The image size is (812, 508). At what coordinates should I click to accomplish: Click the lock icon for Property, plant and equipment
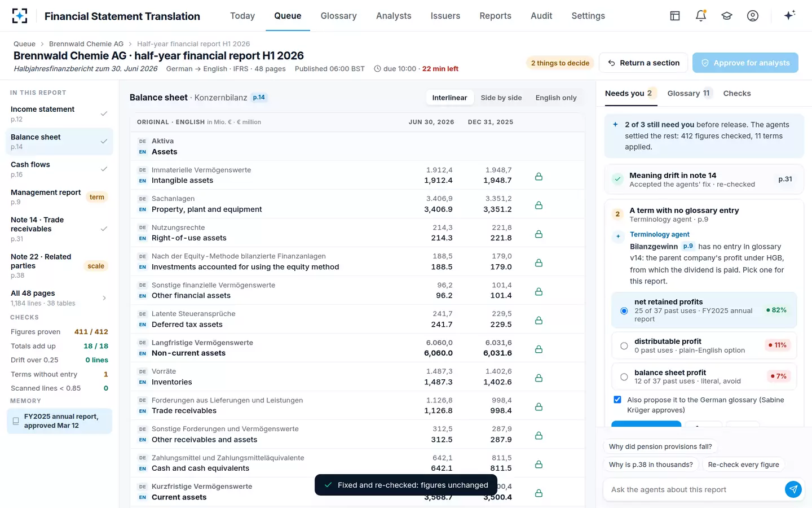pyautogui.click(x=539, y=205)
